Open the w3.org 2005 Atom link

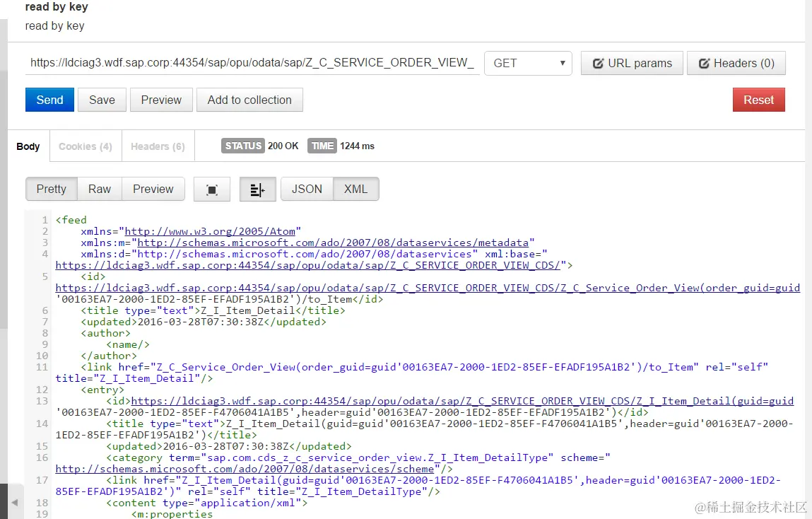(x=210, y=231)
